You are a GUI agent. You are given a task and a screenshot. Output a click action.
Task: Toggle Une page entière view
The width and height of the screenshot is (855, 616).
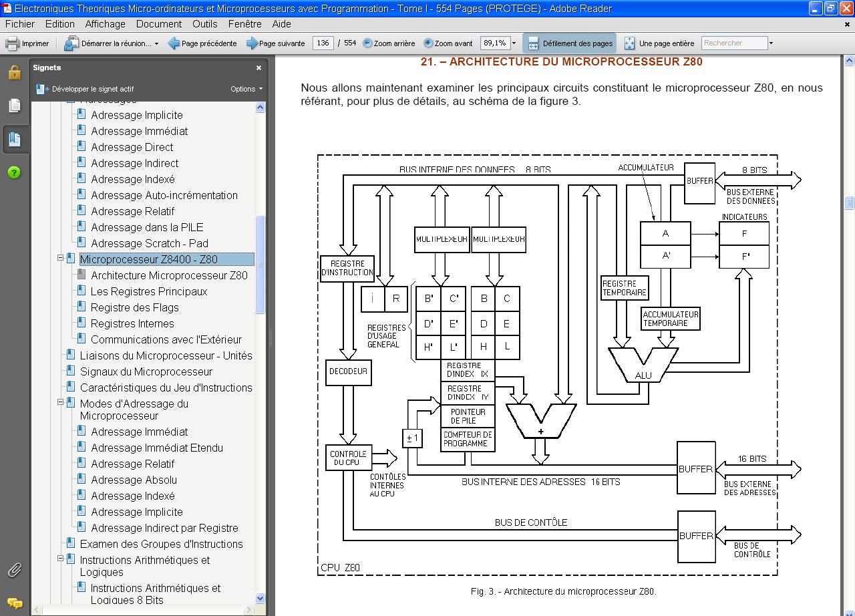[x=659, y=43]
